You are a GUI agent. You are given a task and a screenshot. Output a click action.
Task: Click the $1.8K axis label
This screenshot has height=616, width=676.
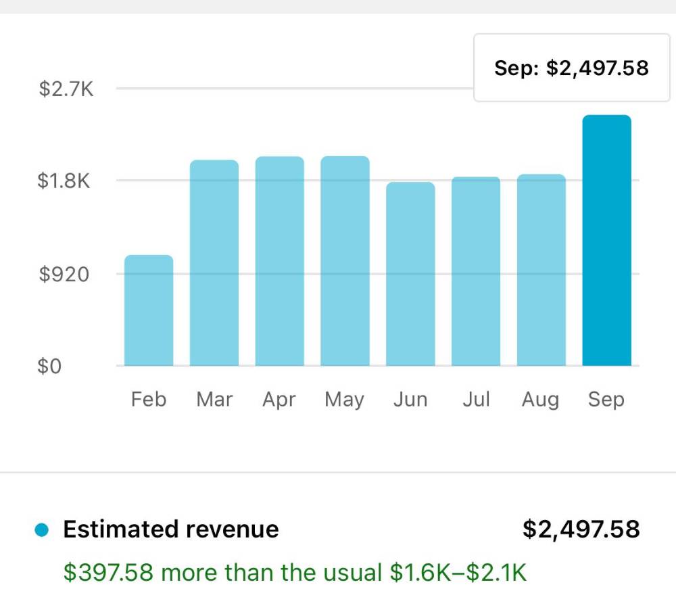point(64,181)
